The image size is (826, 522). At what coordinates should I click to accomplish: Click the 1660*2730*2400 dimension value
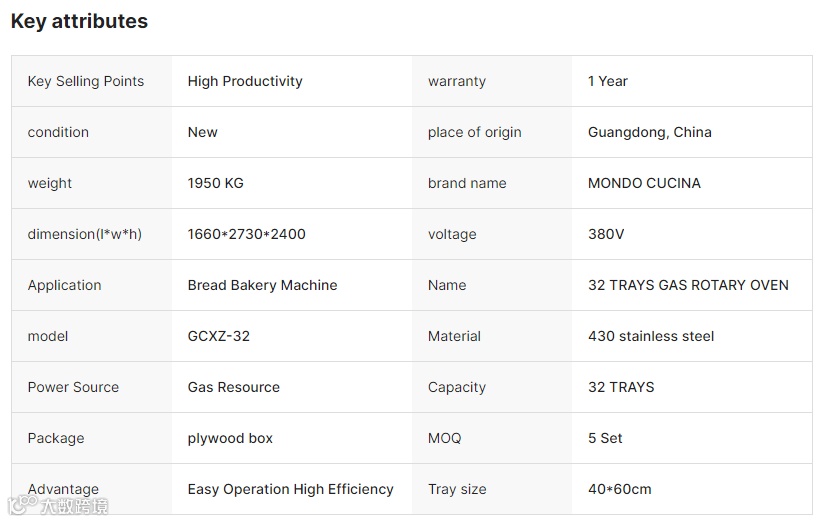(247, 234)
